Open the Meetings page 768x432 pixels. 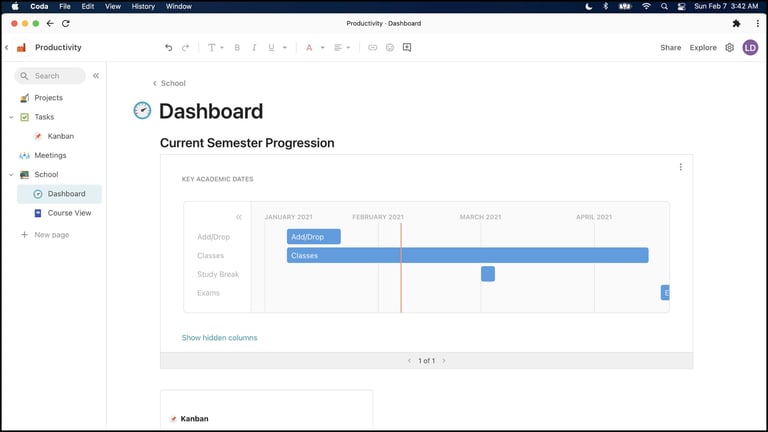pyautogui.click(x=50, y=155)
